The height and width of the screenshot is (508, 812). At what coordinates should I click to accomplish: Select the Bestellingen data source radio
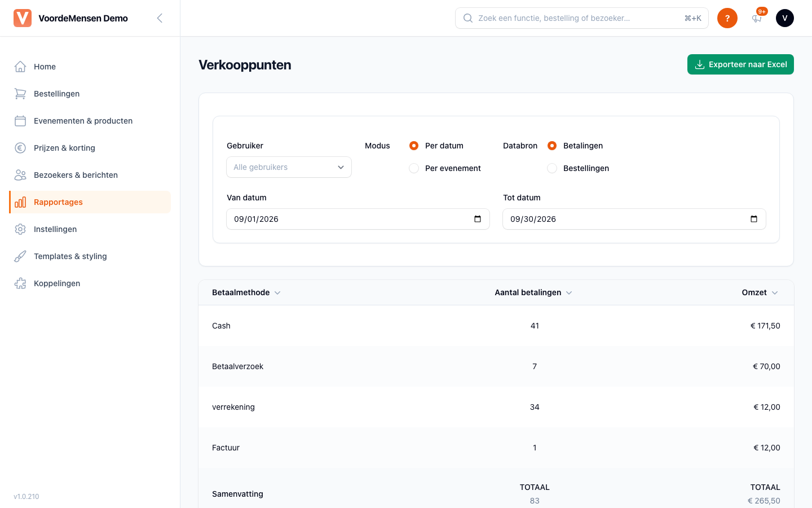[x=552, y=168]
